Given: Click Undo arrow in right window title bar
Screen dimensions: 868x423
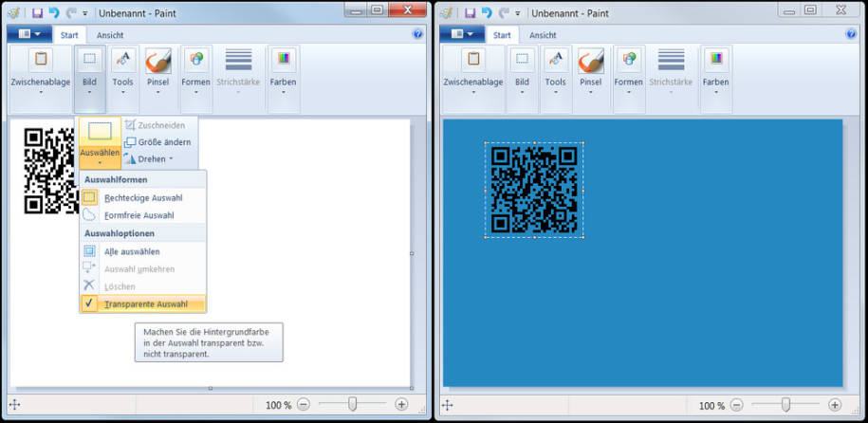Looking at the screenshot, I should pyautogui.click(x=486, y=12).
